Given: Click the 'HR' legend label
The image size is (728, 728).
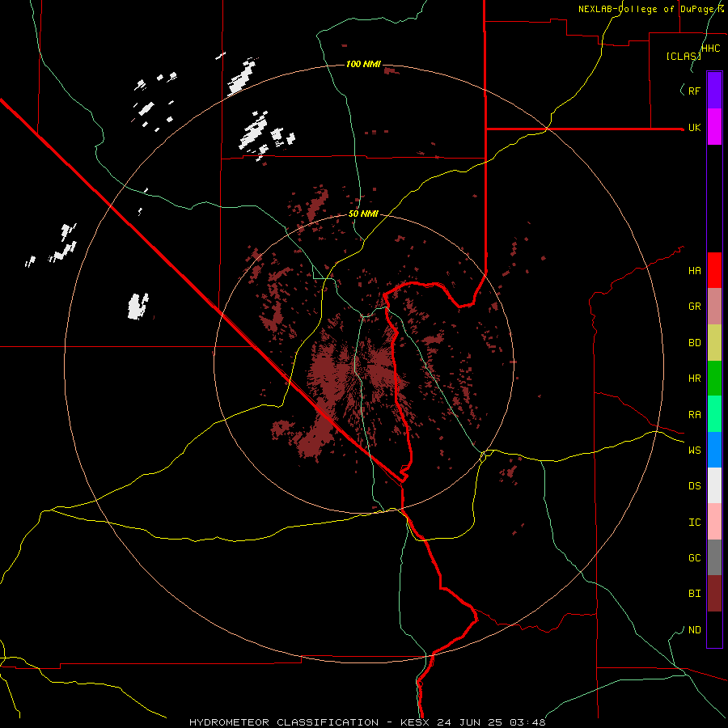Looking at the screenshot, I should tap(694, 379).
